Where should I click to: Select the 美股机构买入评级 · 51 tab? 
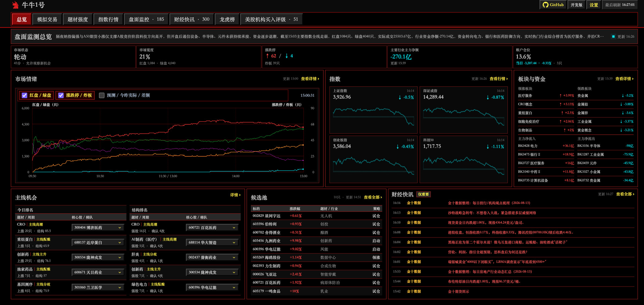271,19
